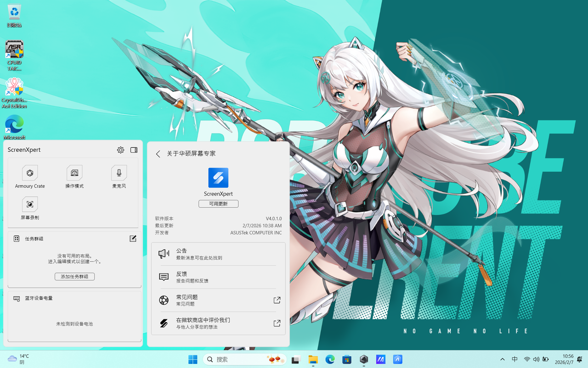Click the external link icon beside 常见问题

coord(277,300)
